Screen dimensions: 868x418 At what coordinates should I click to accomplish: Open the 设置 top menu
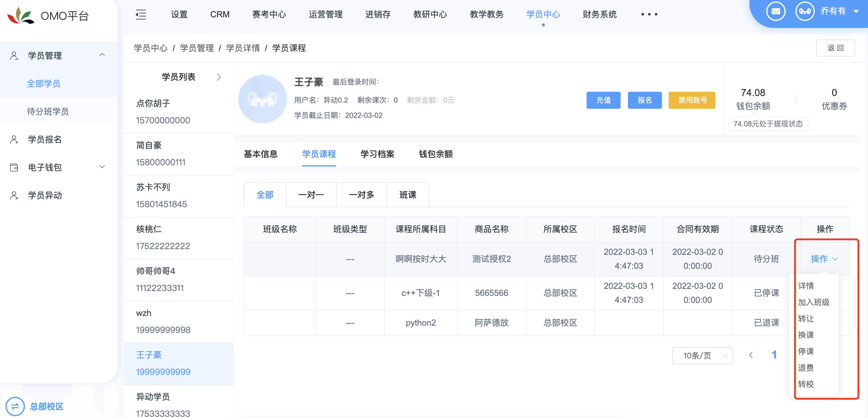(x=179, y=15)
